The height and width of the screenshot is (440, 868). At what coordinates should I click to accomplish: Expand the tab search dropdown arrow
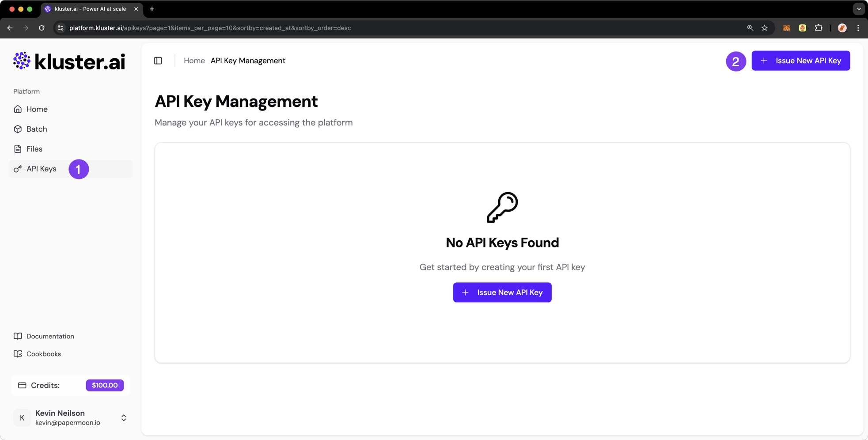coord(859,9)
